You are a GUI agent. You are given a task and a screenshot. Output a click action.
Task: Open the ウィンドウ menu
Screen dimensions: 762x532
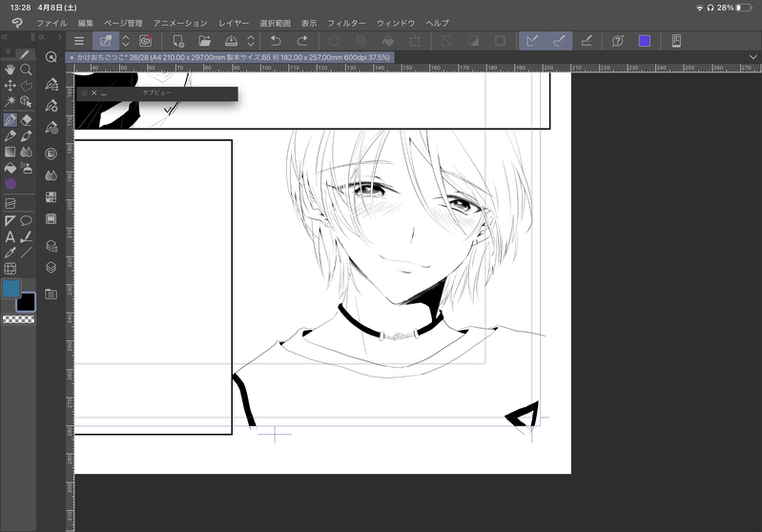(x=396, y=23)
